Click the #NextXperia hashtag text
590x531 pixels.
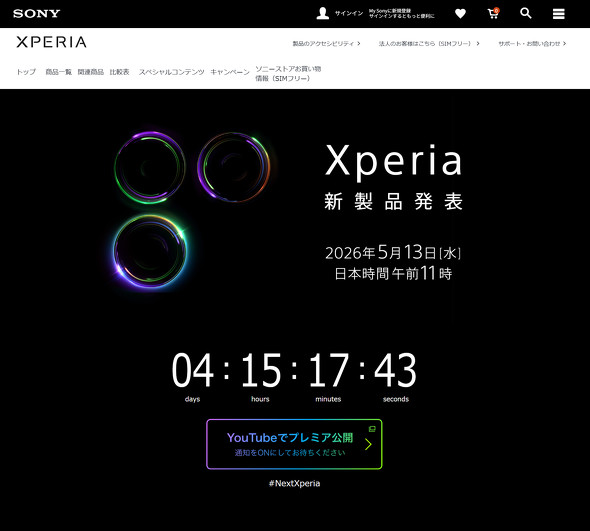(x=294, y=483)
